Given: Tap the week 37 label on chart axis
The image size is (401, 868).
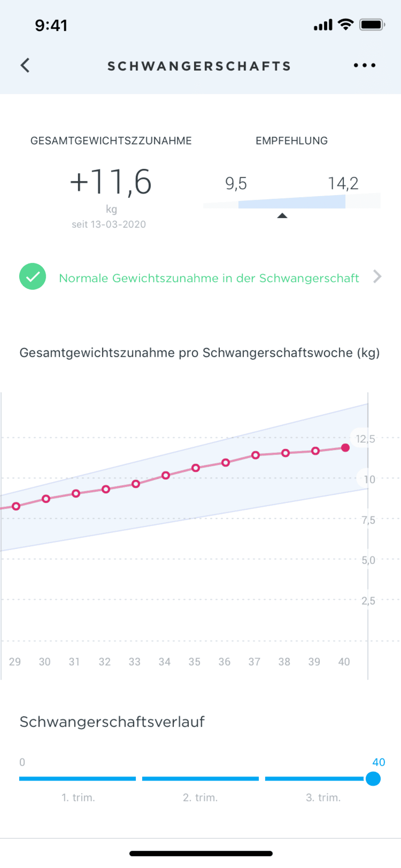Looking at the screenshot, I should coord(254,662).
